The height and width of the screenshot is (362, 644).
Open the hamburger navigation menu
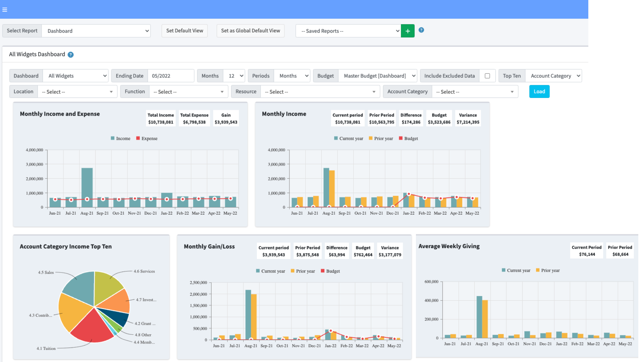pos(5,9)
